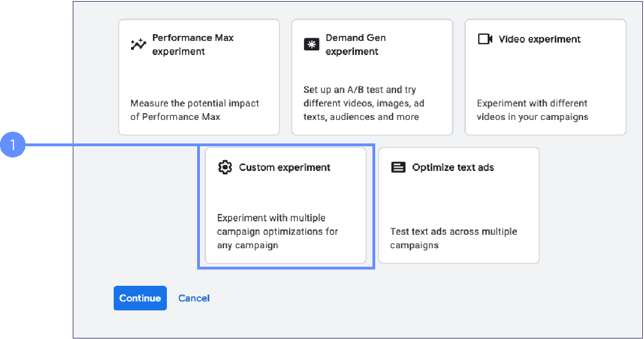The image size is (644, 339).
Task: Pick the Video experiment heading
Action: pyautogui.click(x=540, y=39)
